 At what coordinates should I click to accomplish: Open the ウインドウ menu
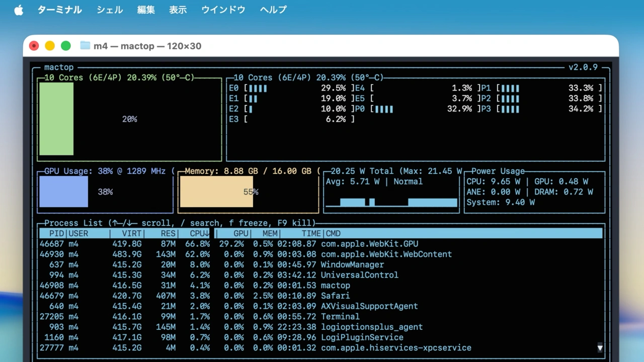tap(223, 10)
